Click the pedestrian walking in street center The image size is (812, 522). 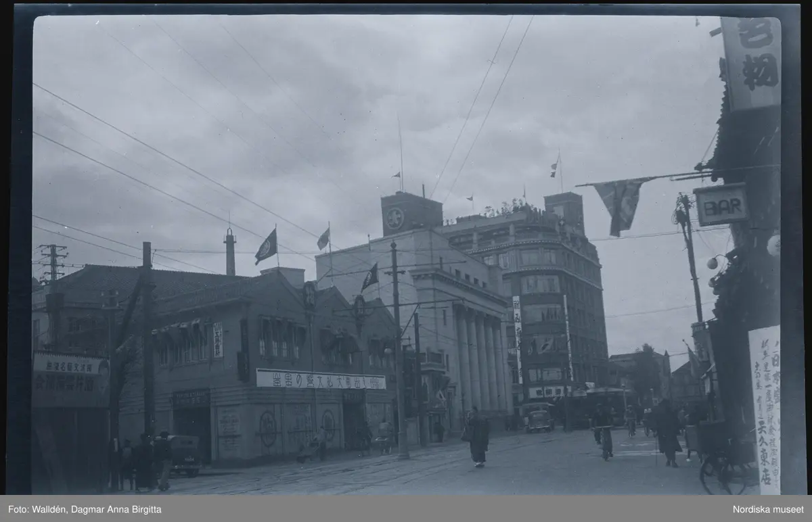pos(478,437)
